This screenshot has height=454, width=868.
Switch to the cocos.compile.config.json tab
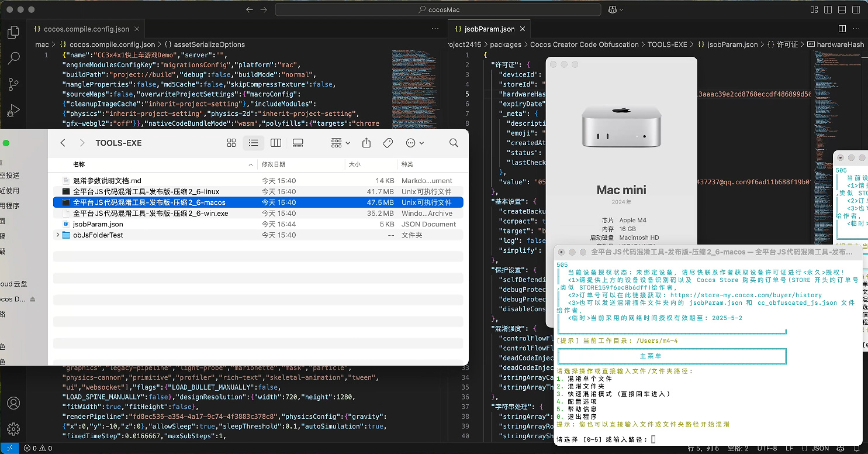86,29
